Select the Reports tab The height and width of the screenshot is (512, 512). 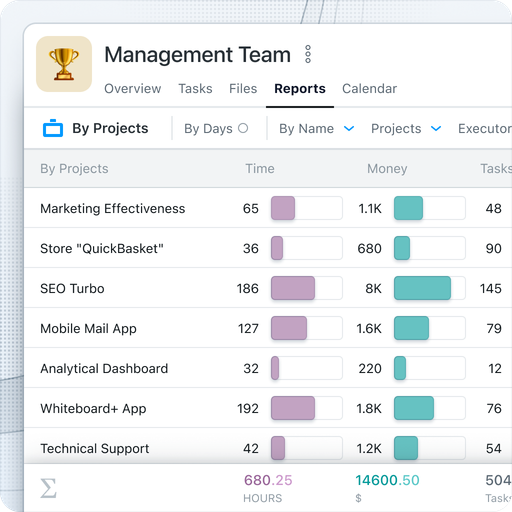coord(300,89)
